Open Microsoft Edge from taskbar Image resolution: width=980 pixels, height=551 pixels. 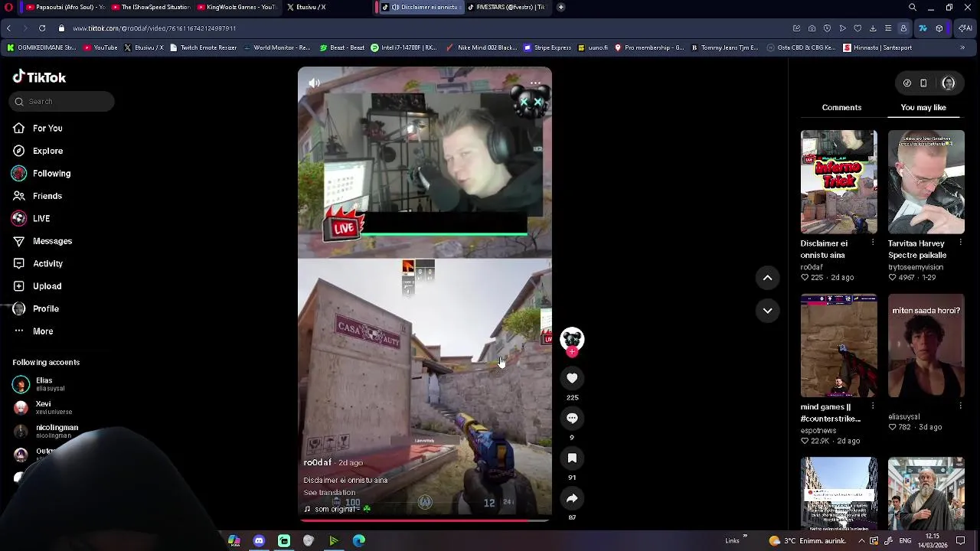pyautogui.click(x=358, y=540)
